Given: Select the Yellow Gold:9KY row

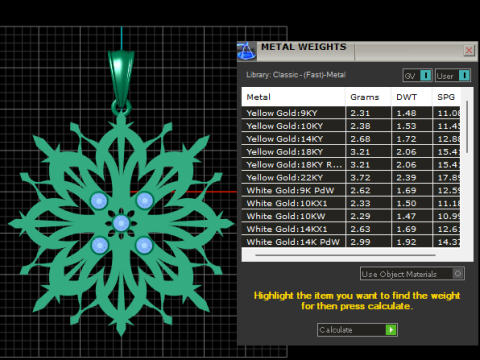Looking at the screenshot, I should 351,113.
